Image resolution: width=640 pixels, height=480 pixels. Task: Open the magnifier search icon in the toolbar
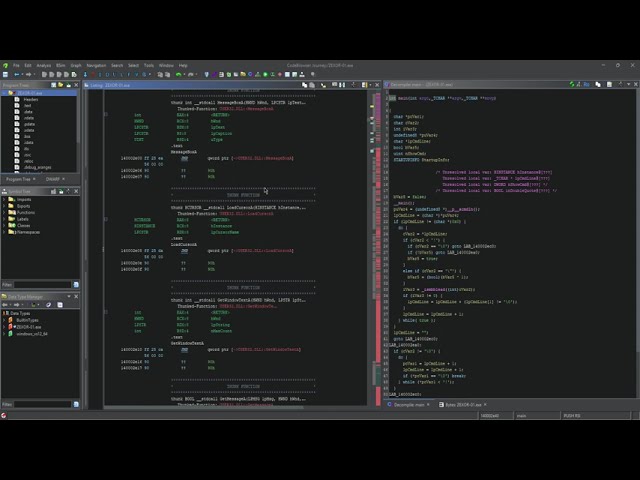click(313, 74)
